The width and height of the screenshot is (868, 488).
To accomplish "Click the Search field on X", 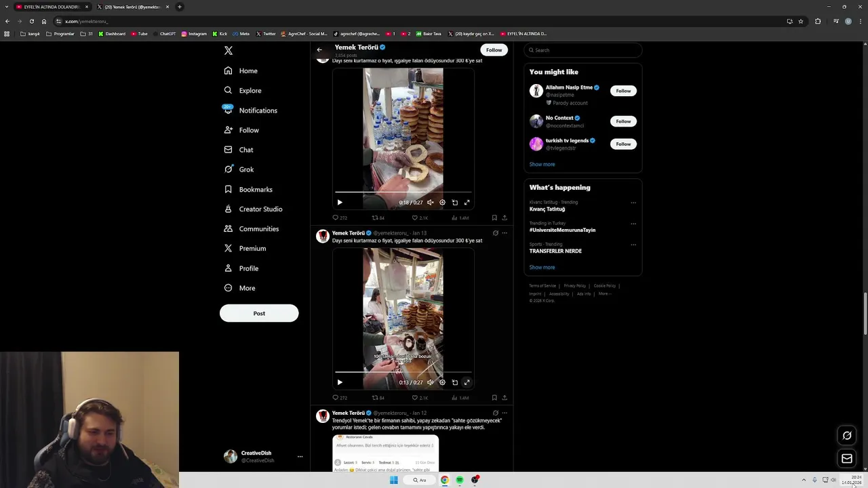I will pos(583,50).
